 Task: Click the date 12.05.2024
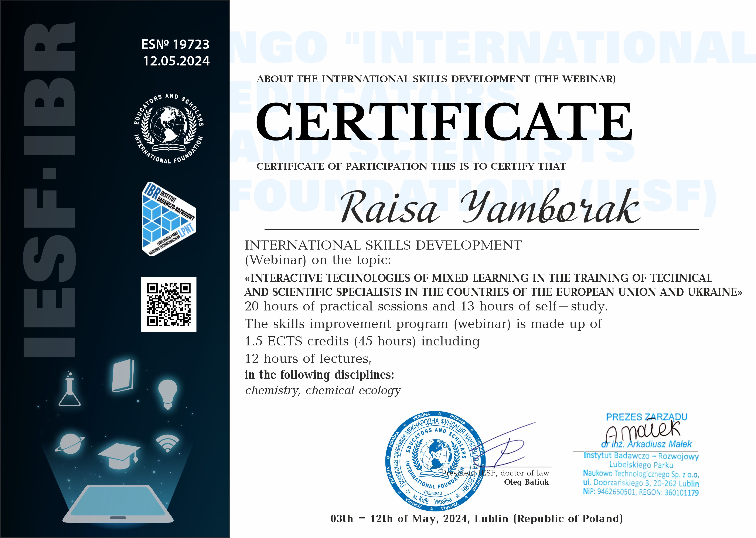point(176,61)
